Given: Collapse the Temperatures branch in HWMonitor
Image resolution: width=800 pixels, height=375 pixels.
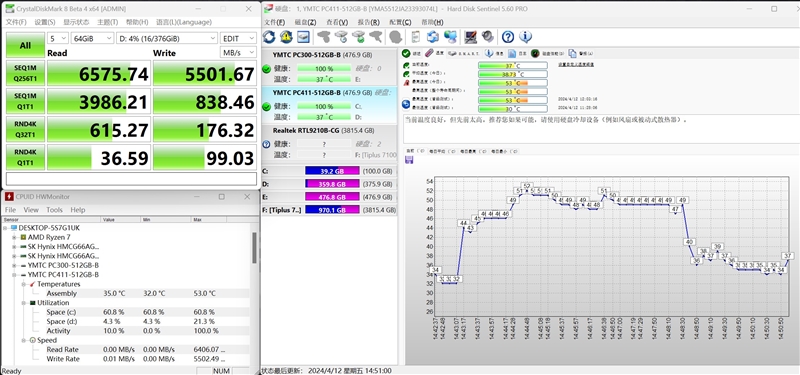Looking at the screenshot, I should coord(24,284).
